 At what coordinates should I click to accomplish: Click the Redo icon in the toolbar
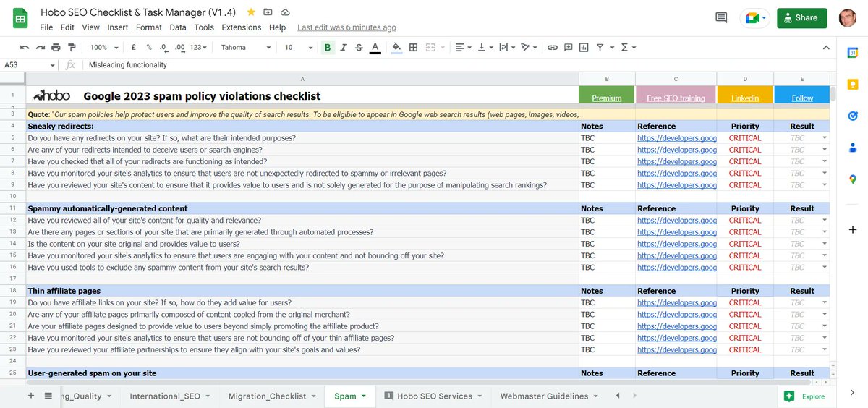tap(41, 48)
